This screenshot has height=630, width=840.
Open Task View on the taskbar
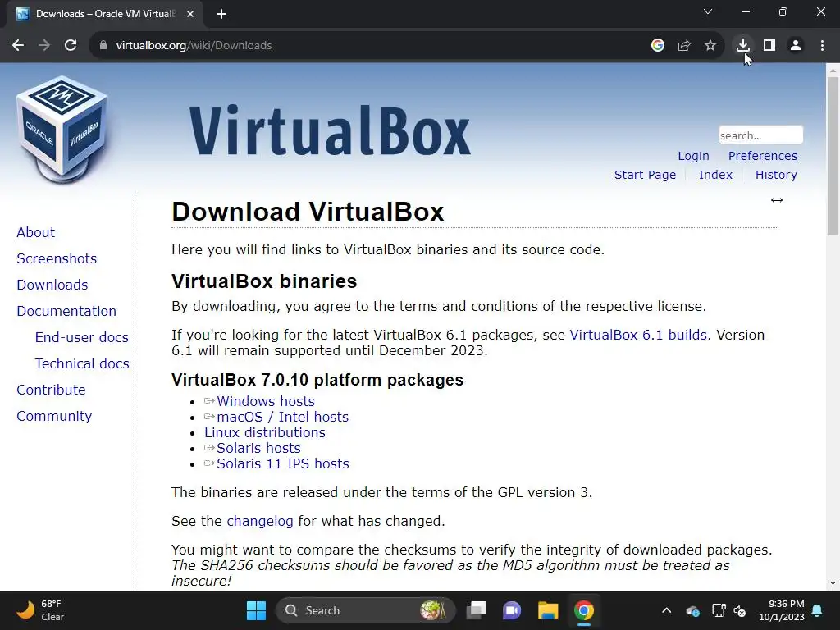(476, 610)
